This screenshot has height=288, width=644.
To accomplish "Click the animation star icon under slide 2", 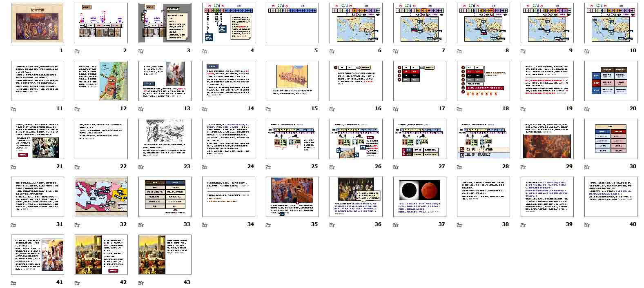I will coord(77,51).
